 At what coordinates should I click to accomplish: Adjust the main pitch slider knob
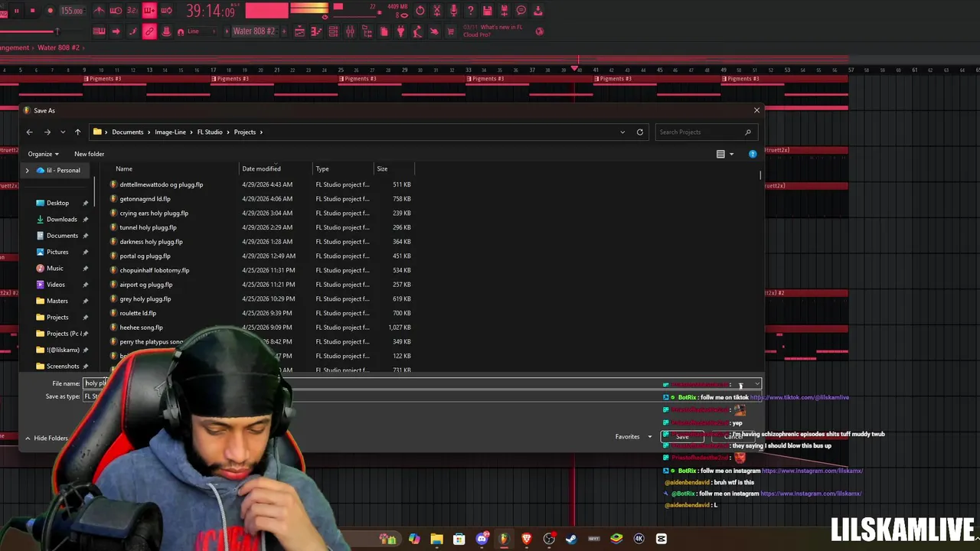(56, 31)
